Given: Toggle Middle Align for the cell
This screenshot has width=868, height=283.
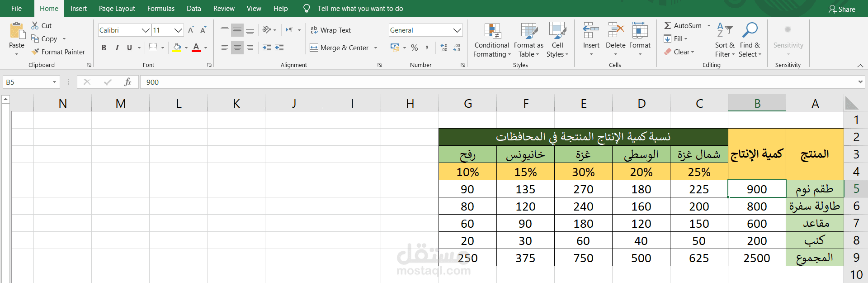Looking at the screenshot, I should pos(237,30).
